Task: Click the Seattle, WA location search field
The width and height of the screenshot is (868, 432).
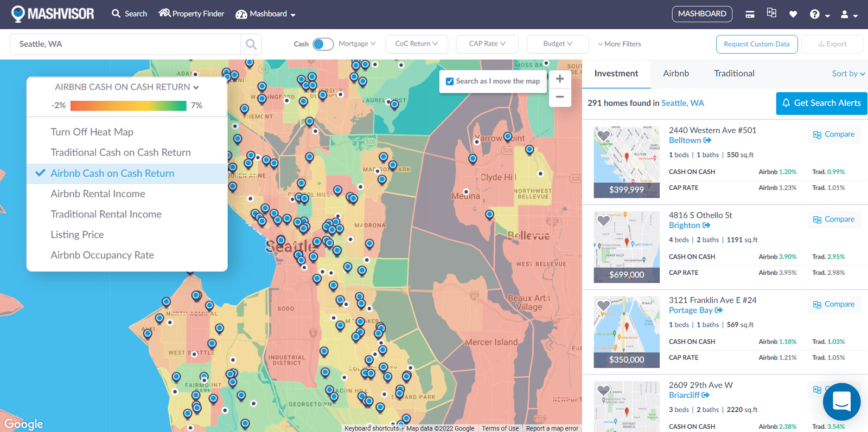Action: click(x=125, y=44)
